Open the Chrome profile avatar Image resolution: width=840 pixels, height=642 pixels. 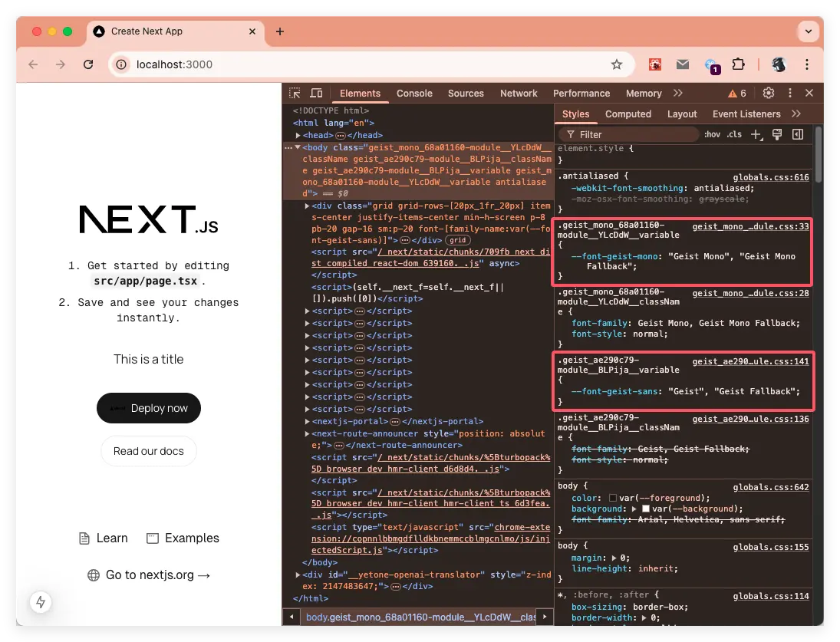[x=779, y=64]
